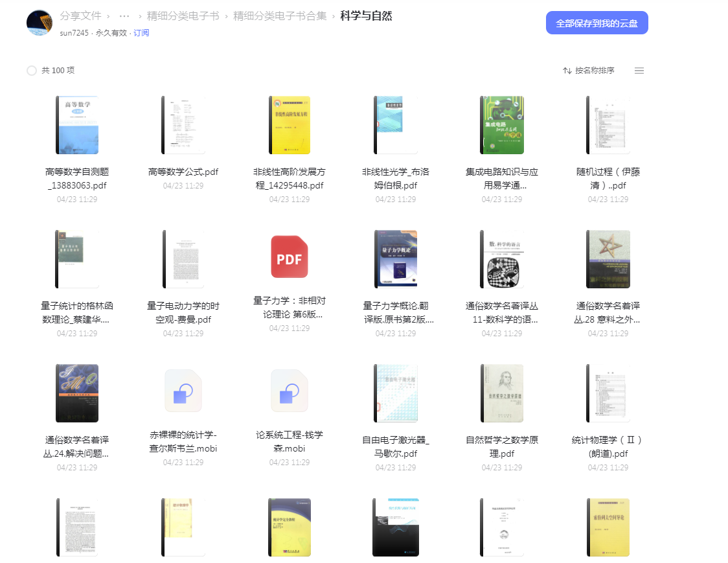Open 通俗数学名著译丛11-数科学的语言 thumbnail
728x563 pixels.
(502, 259)
